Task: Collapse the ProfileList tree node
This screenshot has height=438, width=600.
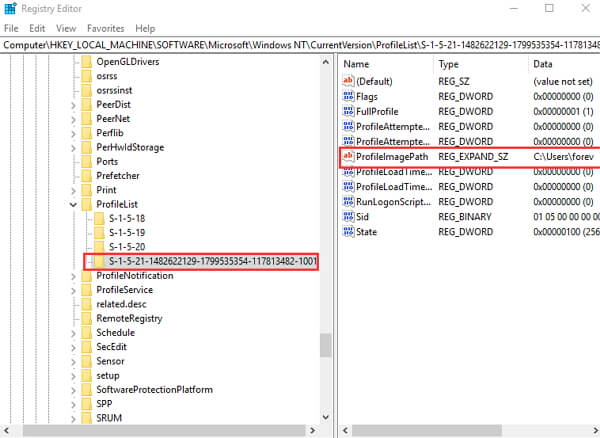Action: pos(73,204)
